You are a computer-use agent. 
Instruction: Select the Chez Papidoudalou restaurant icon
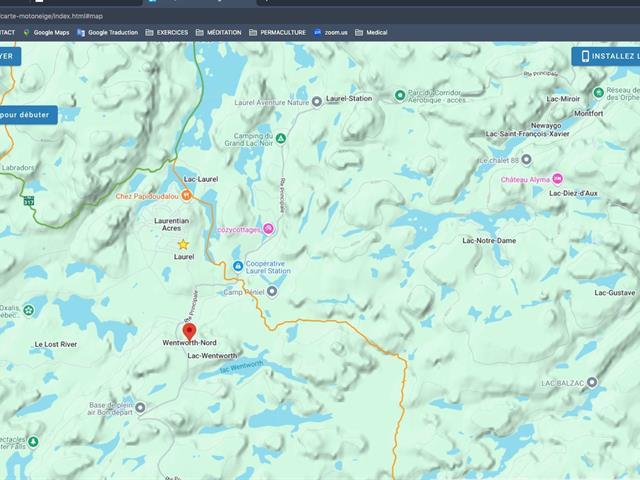186,195
